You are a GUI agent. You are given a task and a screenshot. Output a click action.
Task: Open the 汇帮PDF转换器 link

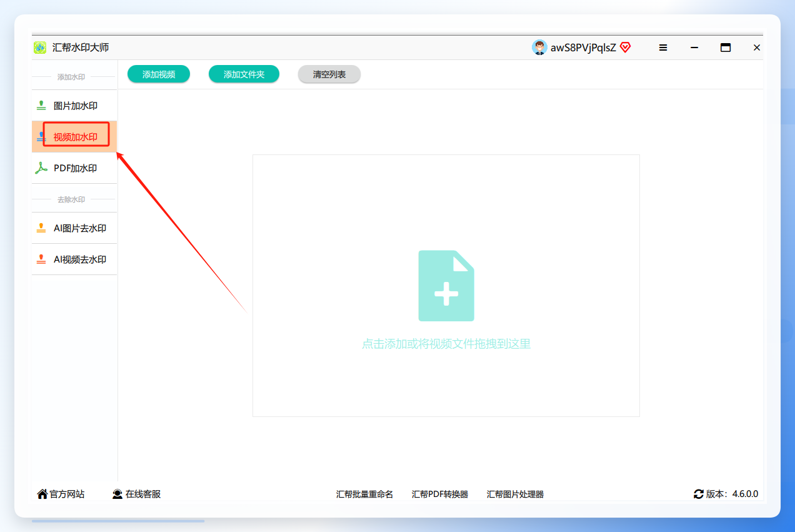pos(440,494)
